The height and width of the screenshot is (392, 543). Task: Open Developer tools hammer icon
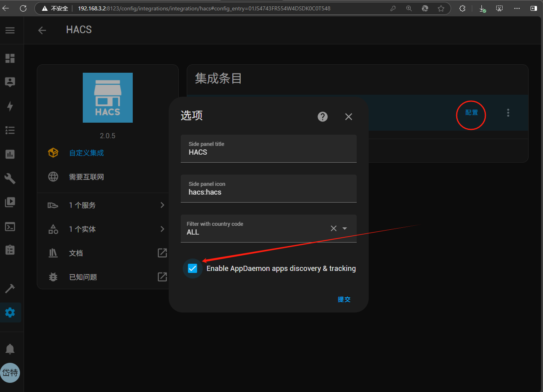[x=10, y=288]
